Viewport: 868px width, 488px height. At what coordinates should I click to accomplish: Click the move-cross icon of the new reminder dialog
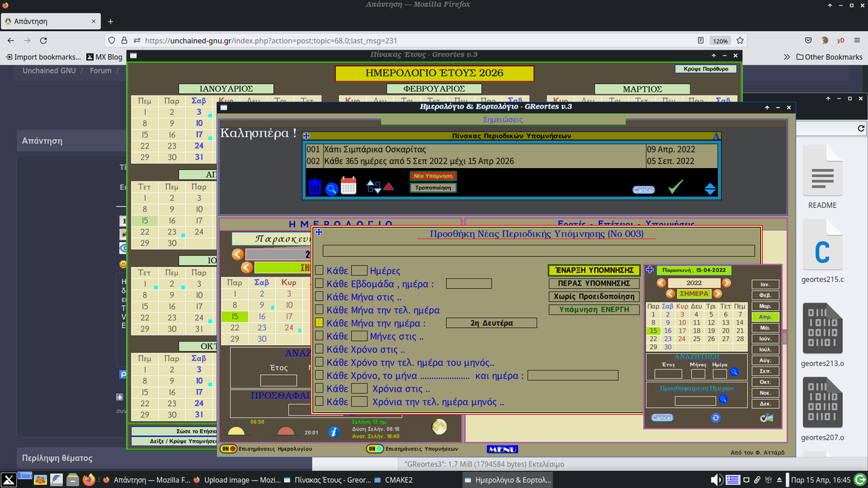[x=319, y=232]
